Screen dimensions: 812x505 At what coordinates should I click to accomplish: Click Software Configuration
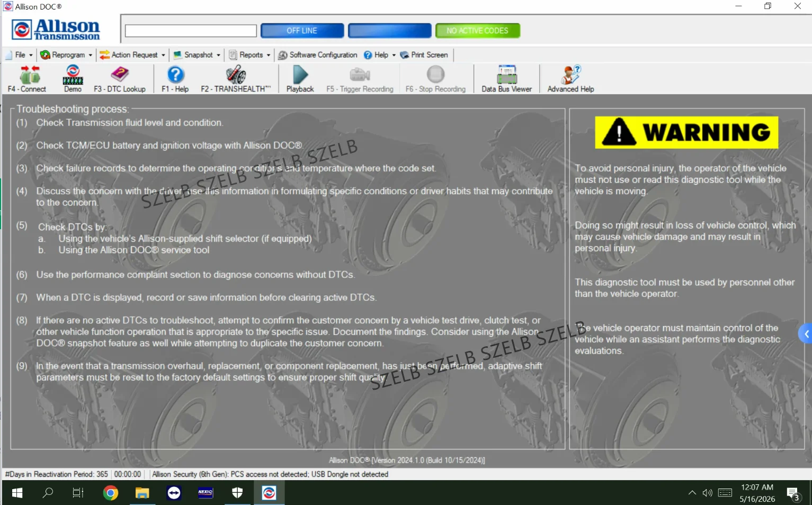click(318, 55)
